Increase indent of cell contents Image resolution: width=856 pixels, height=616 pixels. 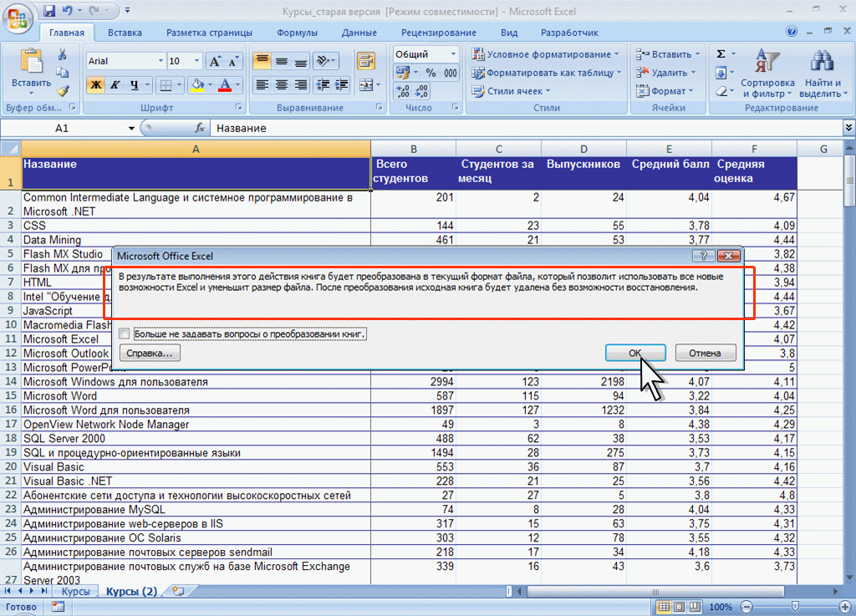coord(342,84)
